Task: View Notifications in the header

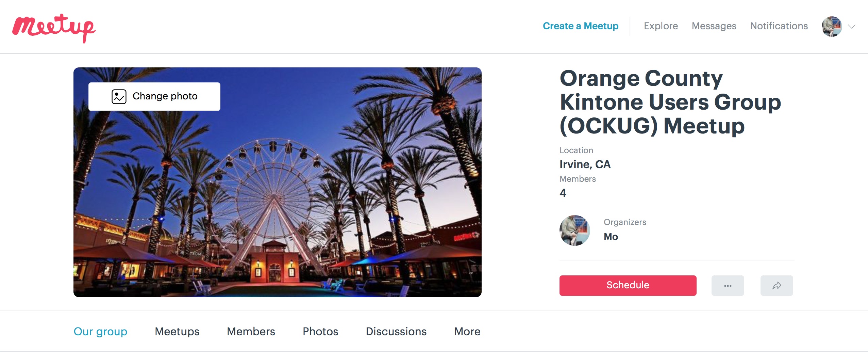Action: [x=779, y=26]
